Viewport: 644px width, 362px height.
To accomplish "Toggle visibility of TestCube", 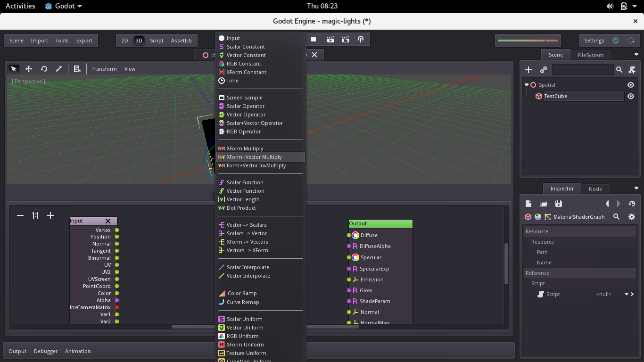I will coord(630,96).
